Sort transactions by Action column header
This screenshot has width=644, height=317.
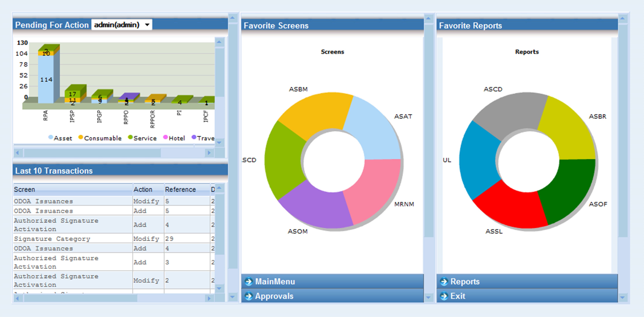148,190
